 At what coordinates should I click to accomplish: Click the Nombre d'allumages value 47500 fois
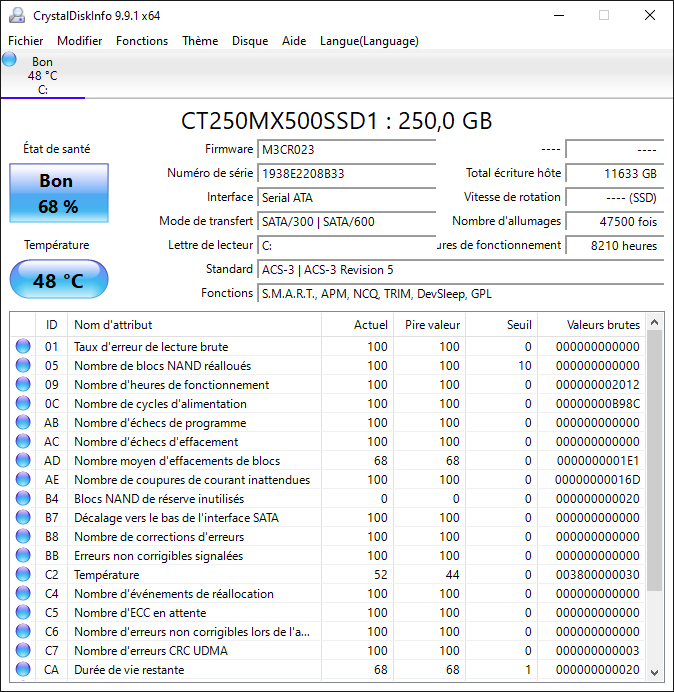pos(614,221)
